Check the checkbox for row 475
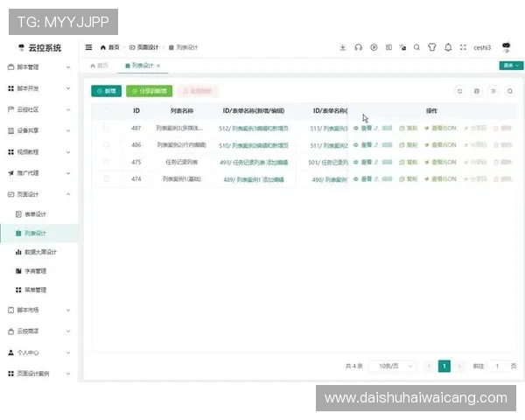The height and width of the screenshot is (420, 525). pos(106,162)
